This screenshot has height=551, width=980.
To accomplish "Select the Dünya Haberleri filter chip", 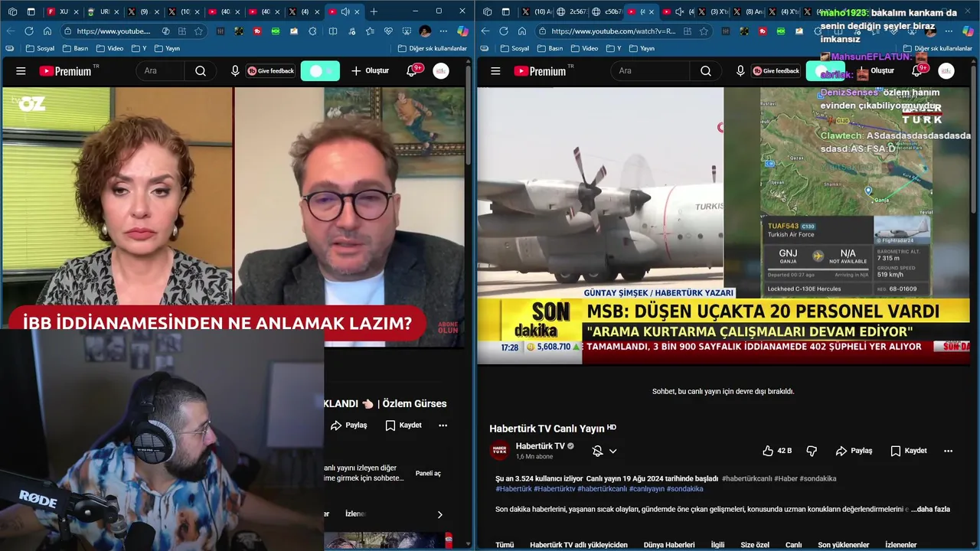I will (668, 545).
